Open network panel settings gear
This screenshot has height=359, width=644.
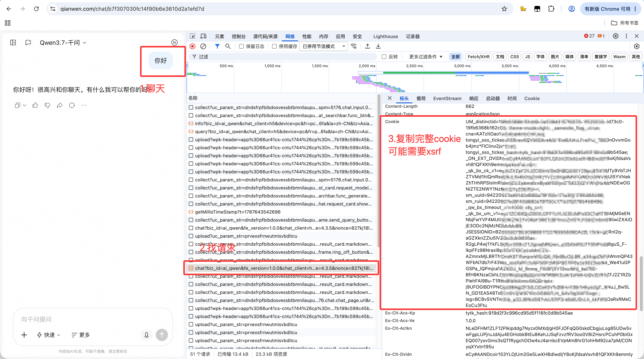pos(637,46)
